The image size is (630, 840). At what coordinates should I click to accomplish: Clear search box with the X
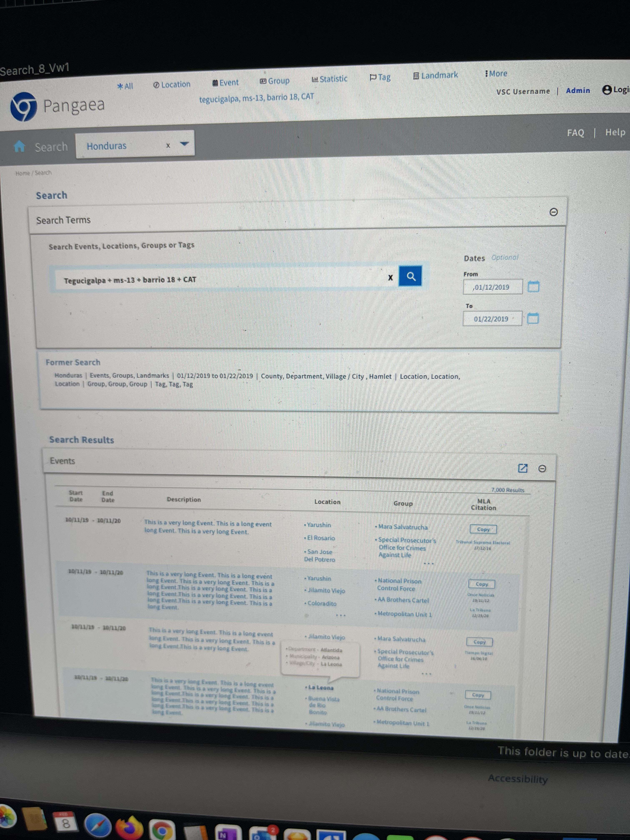tap(390, 277)
